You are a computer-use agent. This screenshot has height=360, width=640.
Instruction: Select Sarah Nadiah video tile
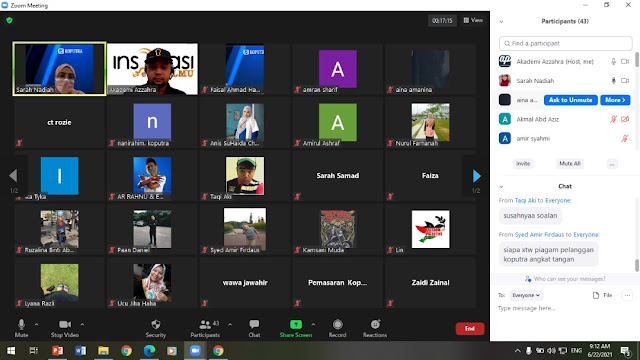tap(59, 69)
